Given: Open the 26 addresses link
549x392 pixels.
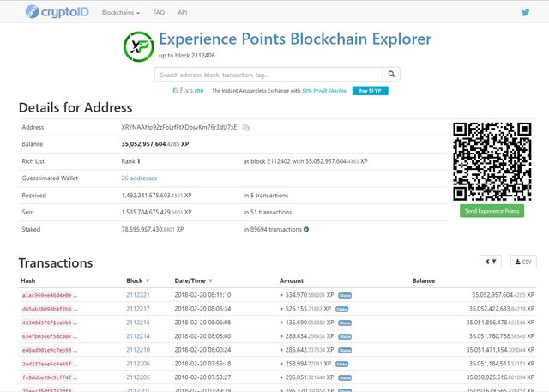Looking at the screenshot, I should click(x=139, y=178).
